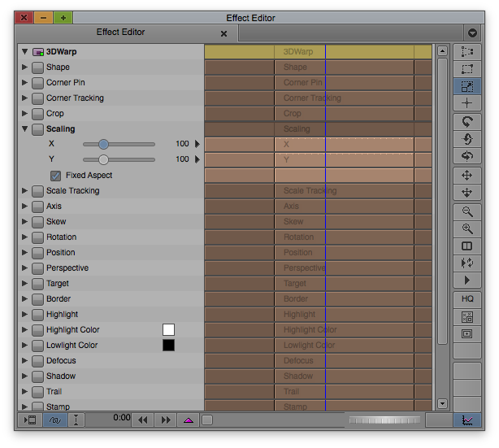Enable the Shape parameter group

[37, 67]
